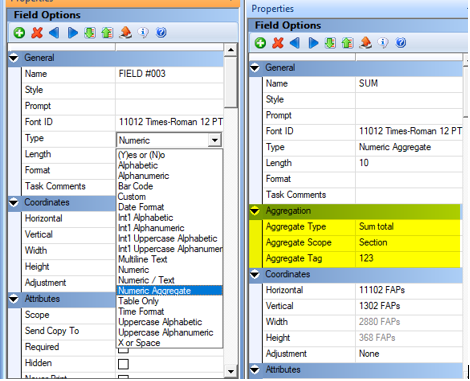Select Custom from type list
Viewport: 470px width, 381px height.
click(169, 197)
